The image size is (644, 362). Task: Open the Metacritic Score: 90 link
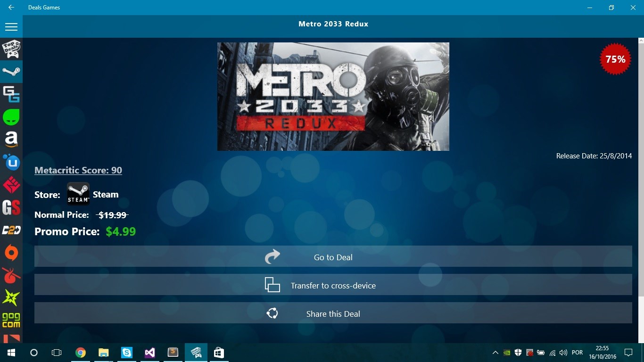click(x=78, y=170)
